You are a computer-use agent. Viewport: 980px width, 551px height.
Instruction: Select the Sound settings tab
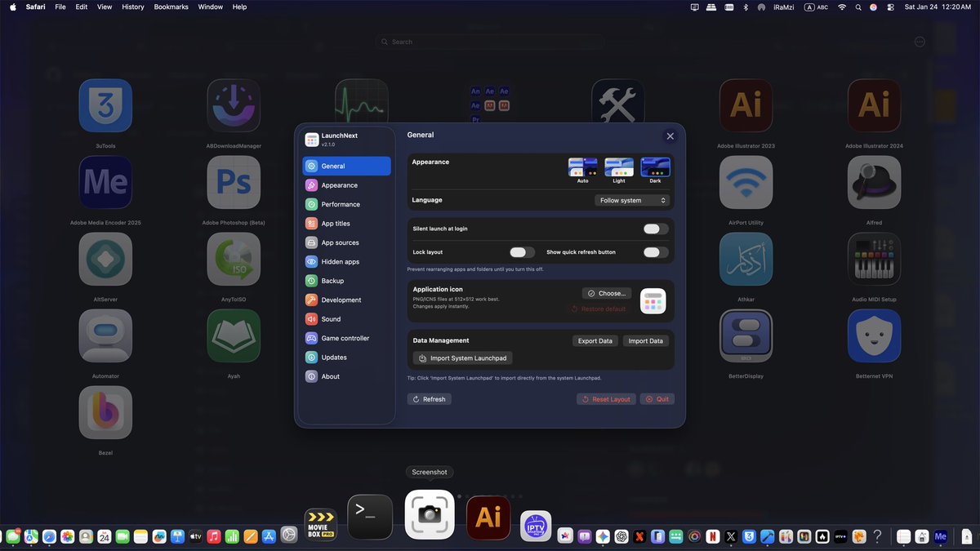[x=347, y=319]
